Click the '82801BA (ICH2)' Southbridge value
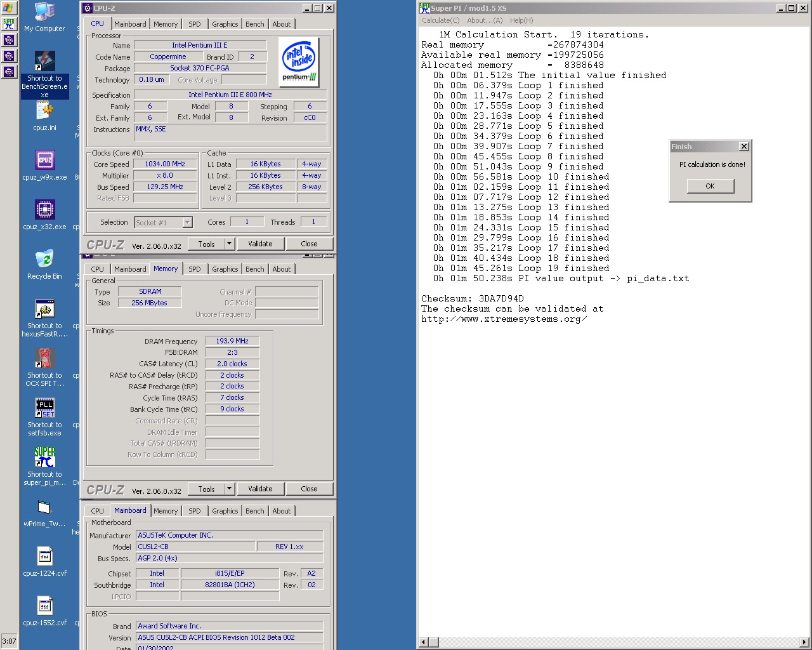 (230, 585)
